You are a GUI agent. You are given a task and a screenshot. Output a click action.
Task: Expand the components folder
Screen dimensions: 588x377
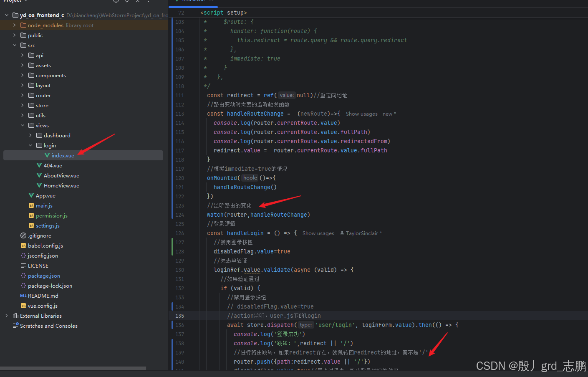[23, 76]
